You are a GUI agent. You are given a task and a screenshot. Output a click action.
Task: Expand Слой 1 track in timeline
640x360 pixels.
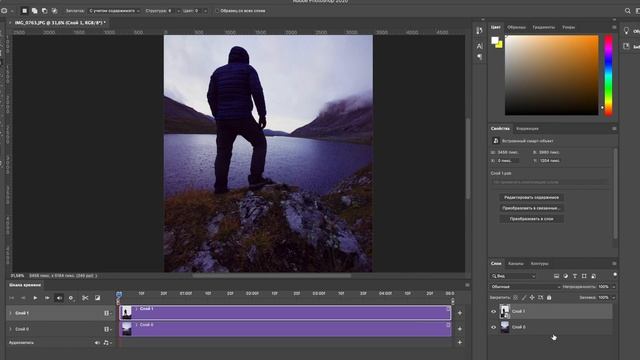pyautogui.click(x=11, y=313)
